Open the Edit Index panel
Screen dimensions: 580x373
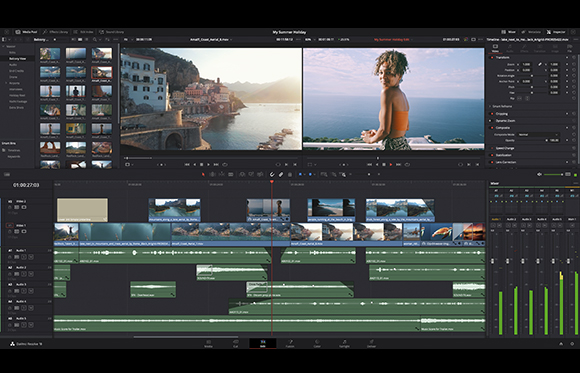click(x=84, y=32)
